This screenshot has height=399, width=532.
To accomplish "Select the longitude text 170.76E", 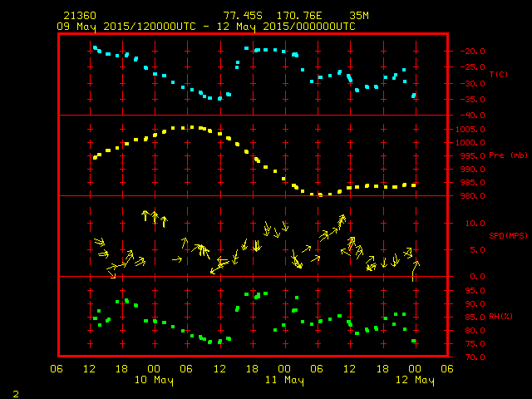I will pyautogui.click(x=299, y=16).
